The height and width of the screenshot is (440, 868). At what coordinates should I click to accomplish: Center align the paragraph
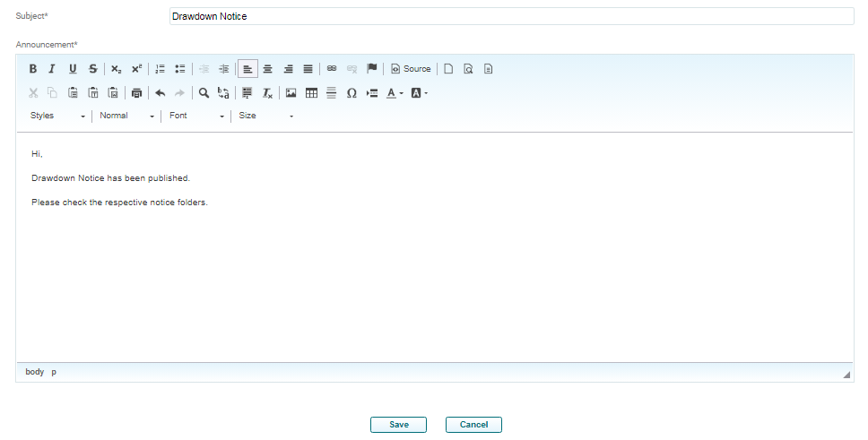[267, 69]
